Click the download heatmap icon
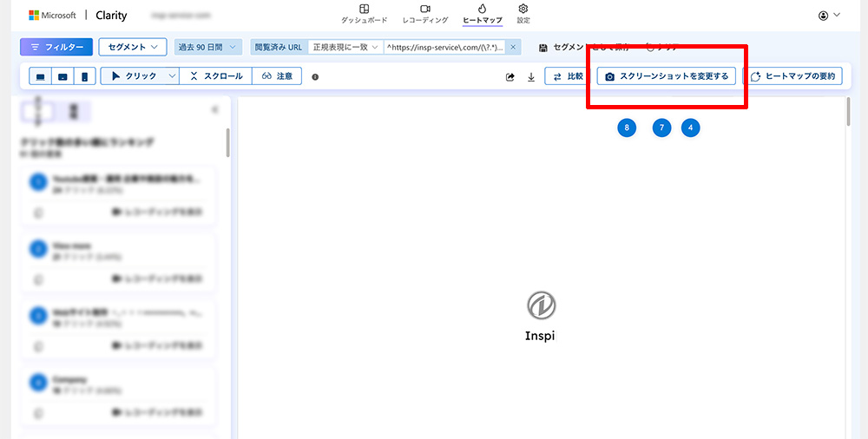This screenshot has height=439, width=868. [531, 77]
